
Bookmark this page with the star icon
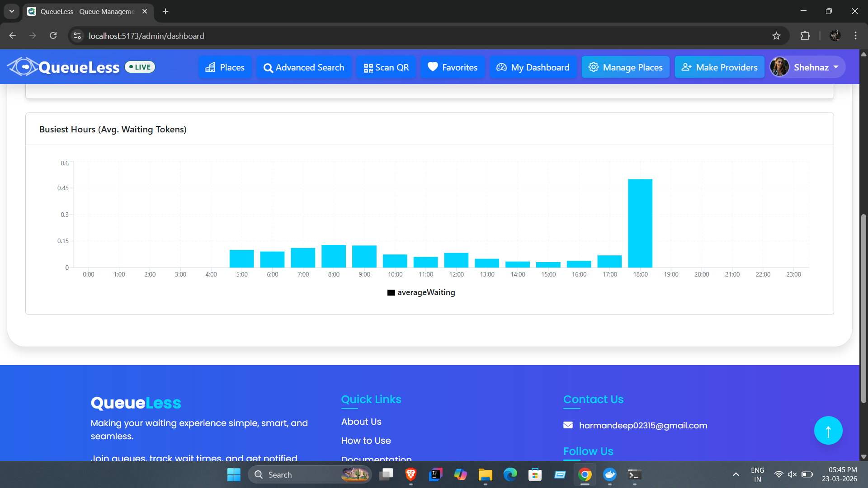[x=776, y=36]
